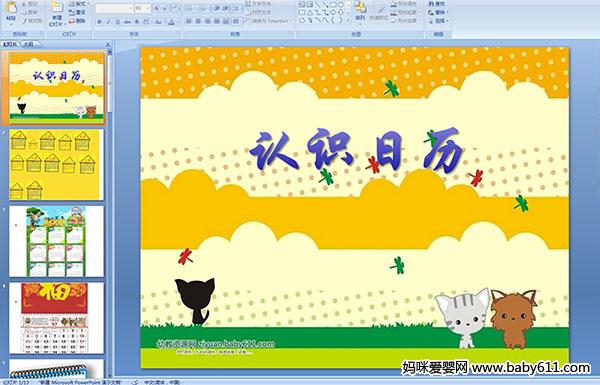The height and width of the screenshot is (385, 600).
Task: Click the Increase Font Size icon
Action: [x=157, y=8]
